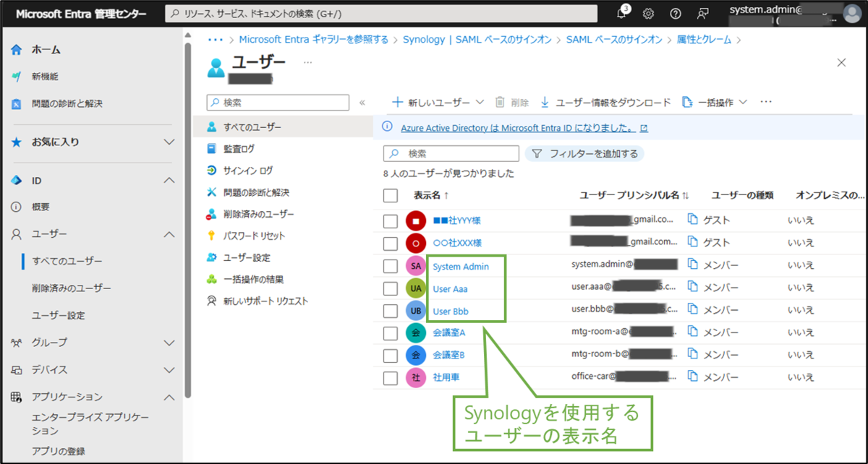Click the グループ icon in the sidebar
Viewport: 868px width, 464px height.
pos(17,343)
